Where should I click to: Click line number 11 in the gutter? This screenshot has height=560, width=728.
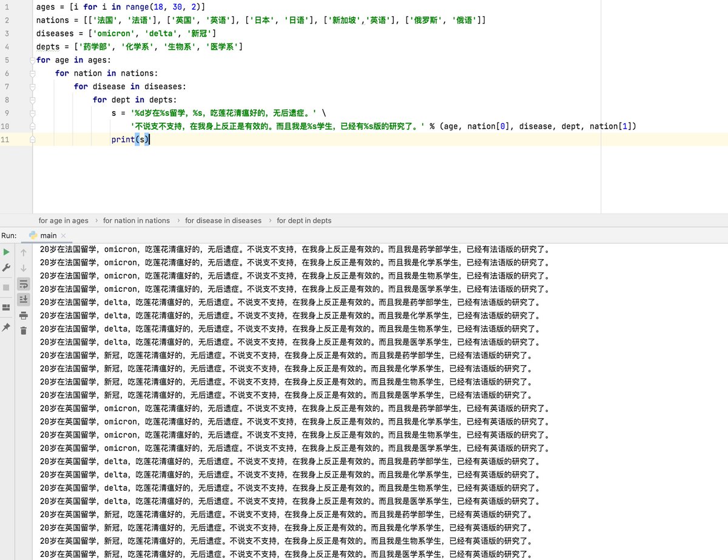[5, 140]
